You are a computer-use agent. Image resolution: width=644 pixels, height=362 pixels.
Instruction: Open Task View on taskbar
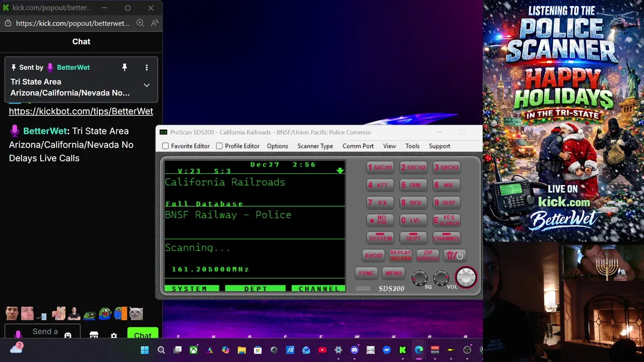(x=178, y=350)
